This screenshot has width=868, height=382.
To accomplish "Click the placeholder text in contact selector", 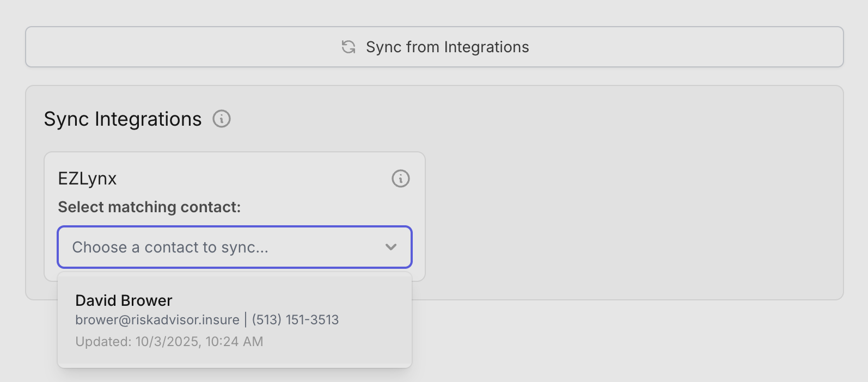I will click(170, 248).
